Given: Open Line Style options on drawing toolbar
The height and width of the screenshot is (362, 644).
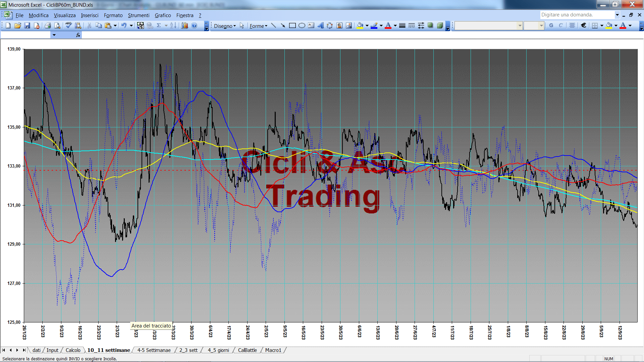Looking at the screenshot, I should (402, 25).
